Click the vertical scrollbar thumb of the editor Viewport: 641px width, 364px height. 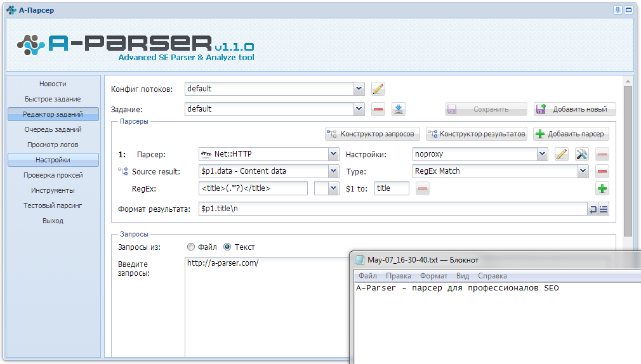[628, 161]
